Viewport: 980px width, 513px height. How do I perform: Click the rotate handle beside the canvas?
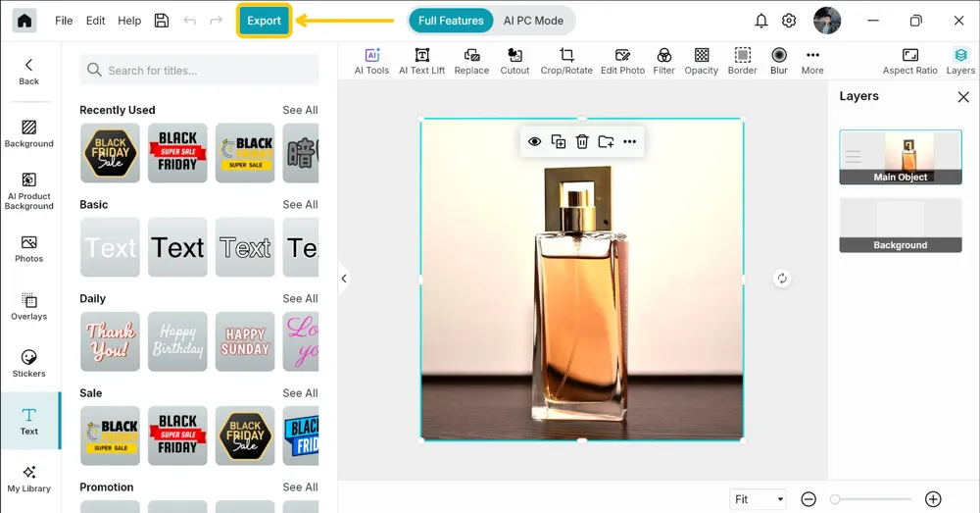tap(782, 279)
